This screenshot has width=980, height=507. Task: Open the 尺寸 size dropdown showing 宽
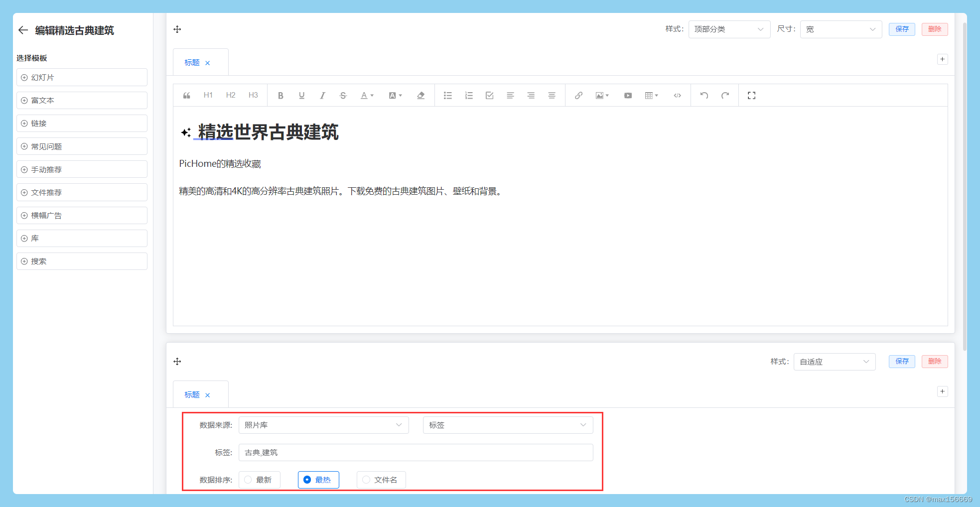[x=840, y=29]
